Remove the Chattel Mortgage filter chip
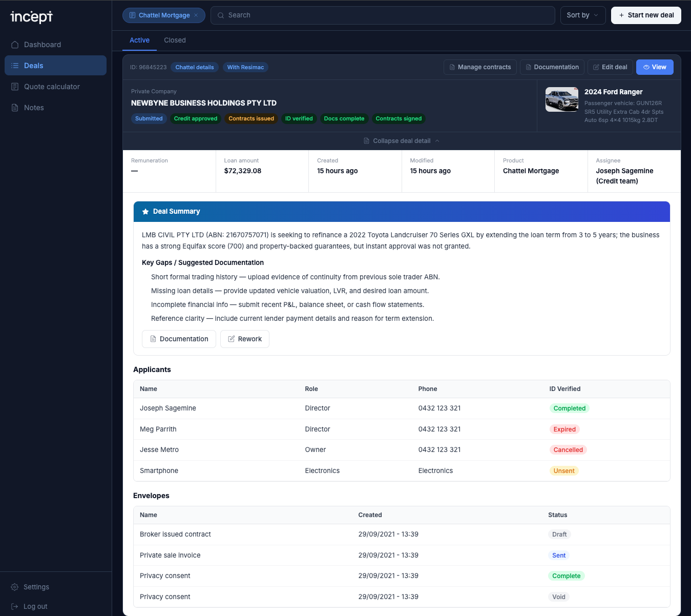Screen dimensions: 691x616 [196, 15]
